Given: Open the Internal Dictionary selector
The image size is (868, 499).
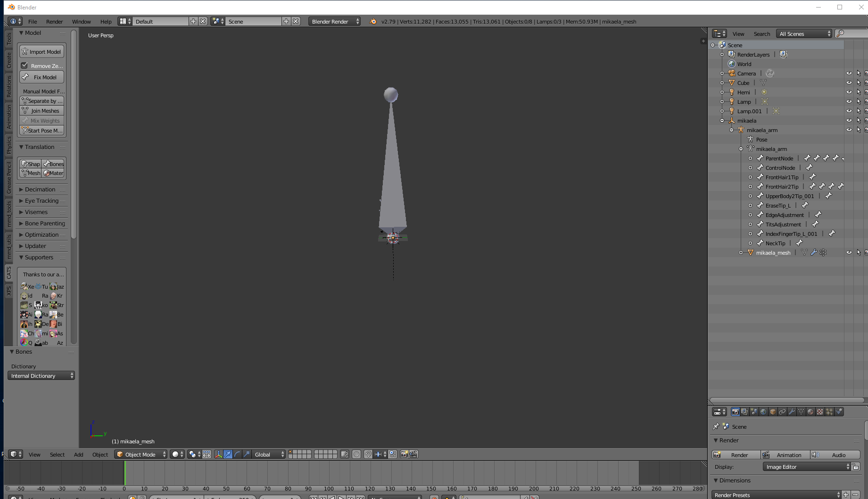Looking at the screenshot, I should pyautogui.click(x=41, y=375).
